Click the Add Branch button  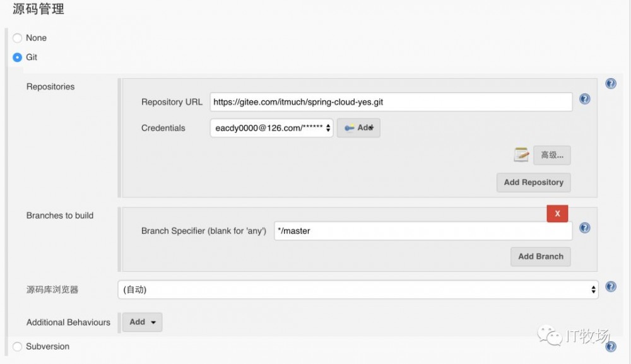(x=540, y=256)
